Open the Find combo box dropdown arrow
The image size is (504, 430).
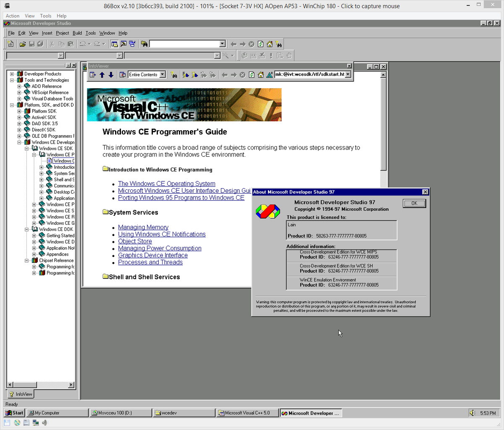point(222,44)
